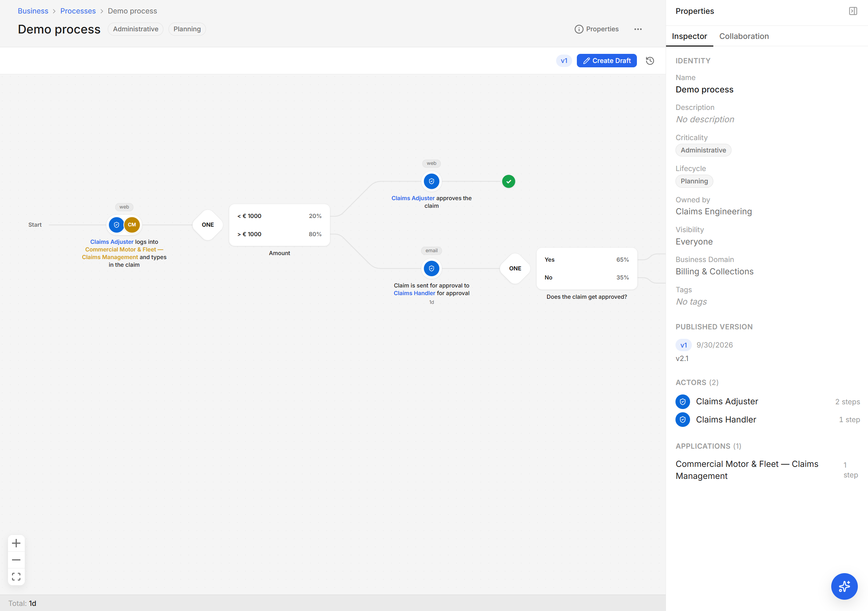Zoom out of the canvas
This screenshot has width=868, height=611.
click(16, 560)
